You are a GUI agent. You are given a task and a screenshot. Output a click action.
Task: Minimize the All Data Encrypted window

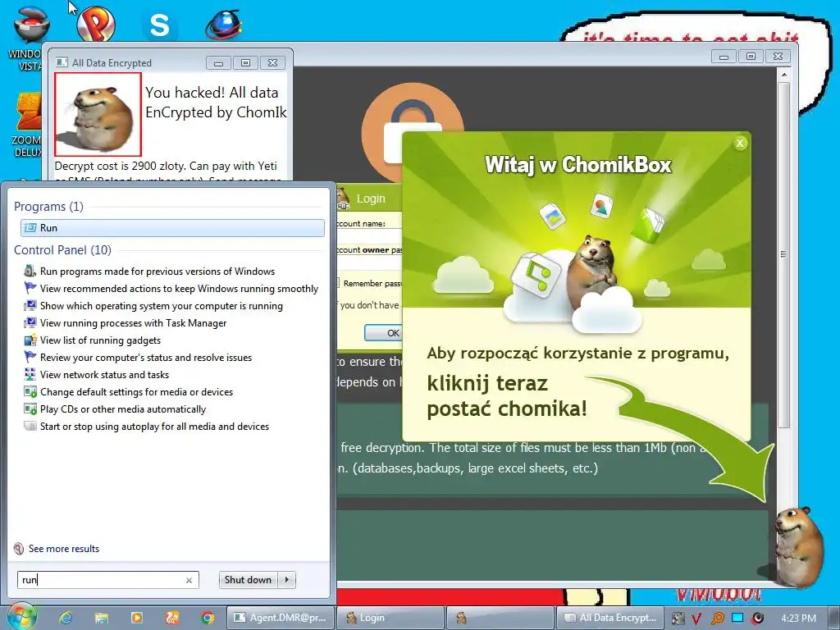click(x=218, y=63)
